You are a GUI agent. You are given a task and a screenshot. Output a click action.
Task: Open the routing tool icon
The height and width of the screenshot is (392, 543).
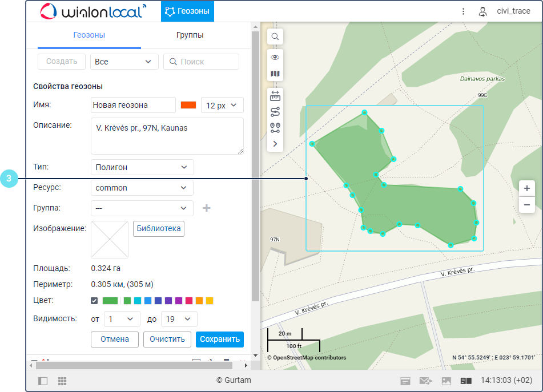point(275,111)
